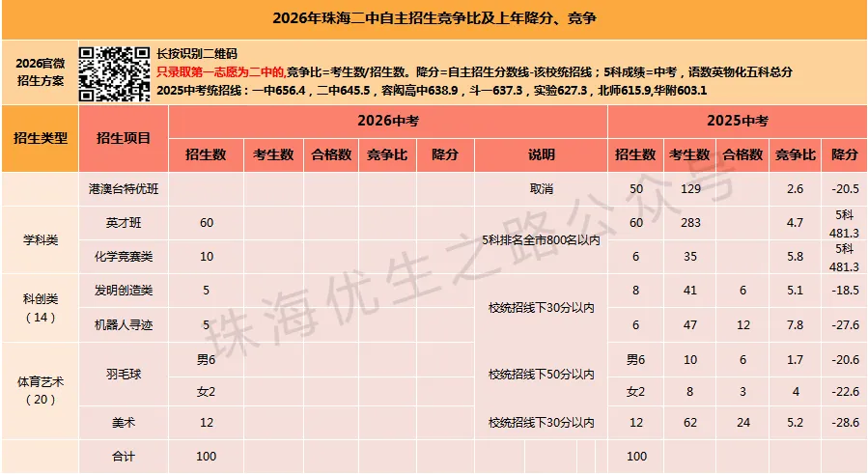868x474 pixels.
Task: Select 合计 total 100 under 2026中考
Action: pos(206,457)
